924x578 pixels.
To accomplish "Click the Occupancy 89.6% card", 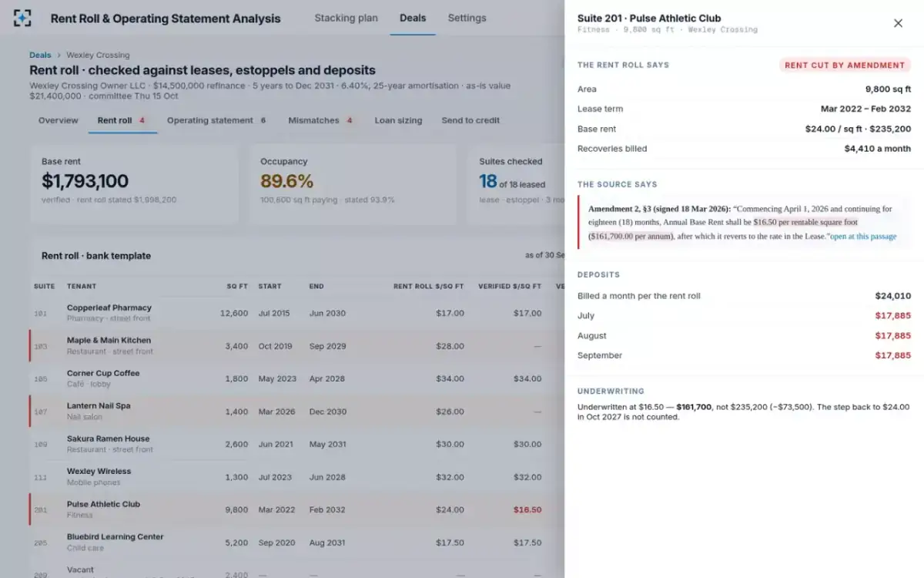I will 353,183.
